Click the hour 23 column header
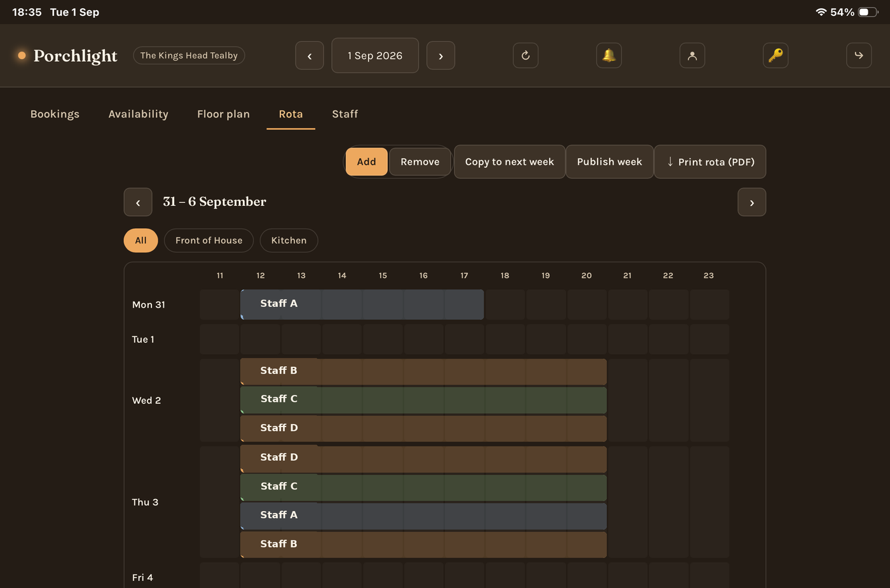890x588 pixels. [x=709, y=275]
